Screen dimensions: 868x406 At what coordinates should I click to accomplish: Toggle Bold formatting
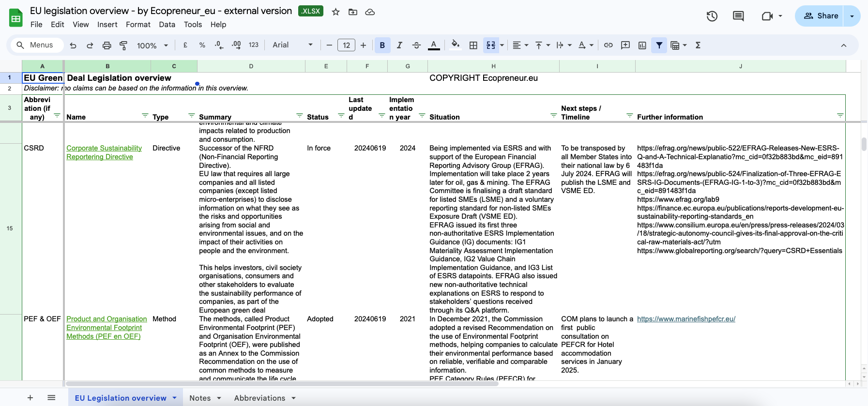[x=382, y=45]
